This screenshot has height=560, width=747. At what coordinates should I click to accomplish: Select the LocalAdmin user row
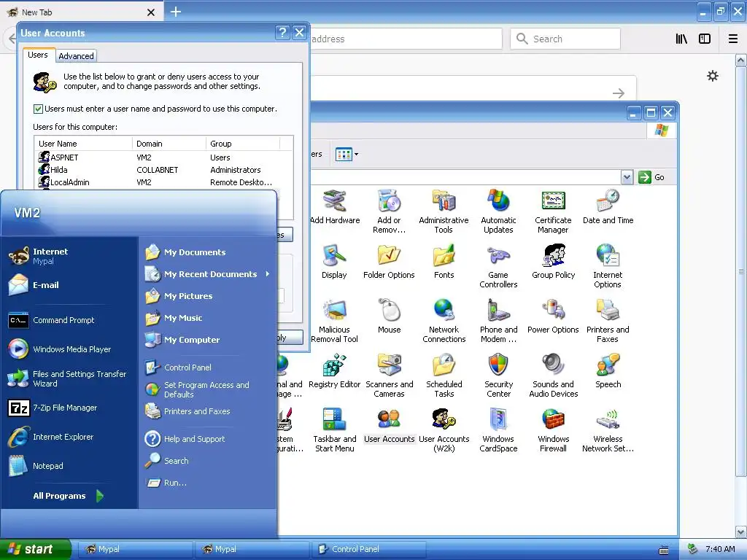click(x=164, y=182)
